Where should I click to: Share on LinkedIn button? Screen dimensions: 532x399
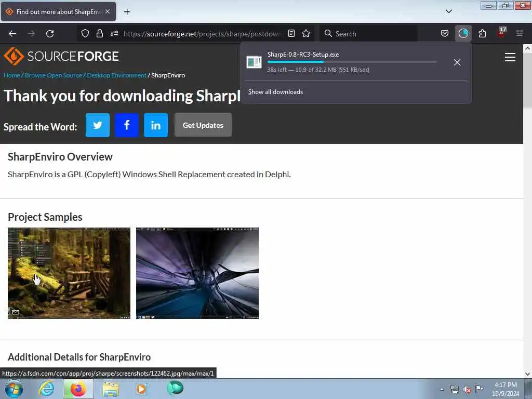156,125
